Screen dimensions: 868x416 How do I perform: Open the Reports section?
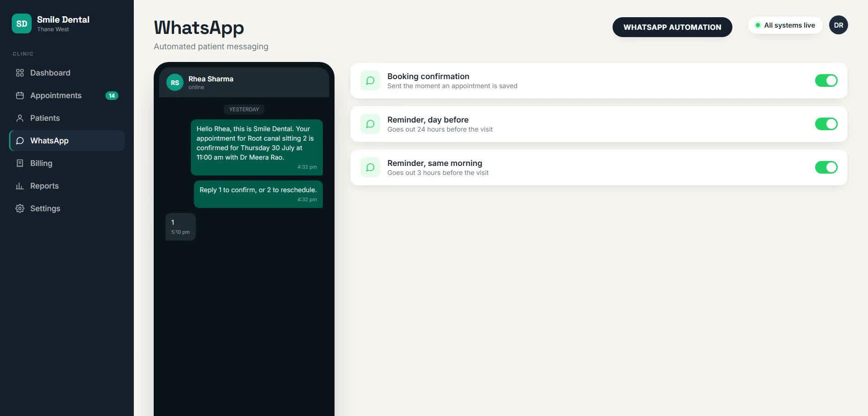(x=67, y=186)
